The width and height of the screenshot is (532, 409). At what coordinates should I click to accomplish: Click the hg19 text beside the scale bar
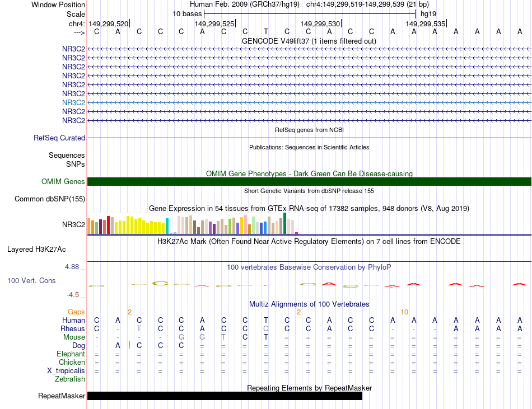428,14
